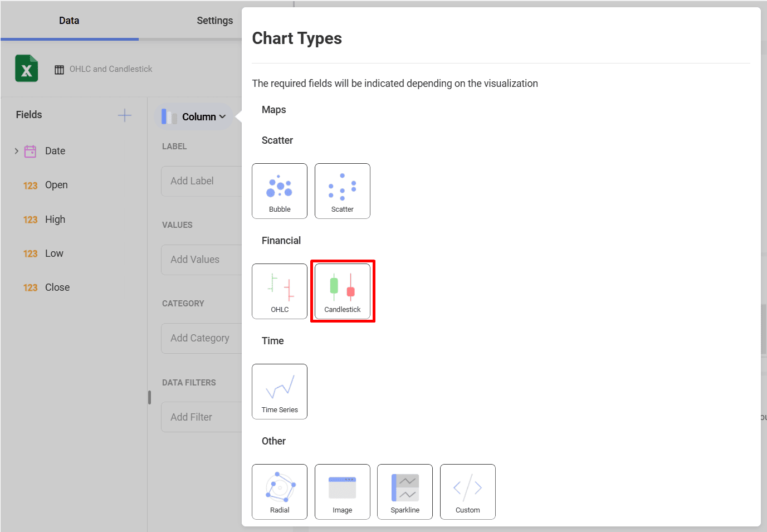The image size is (767, 532).
Task: Expand the Date field
Action: [x=16, y=151]
